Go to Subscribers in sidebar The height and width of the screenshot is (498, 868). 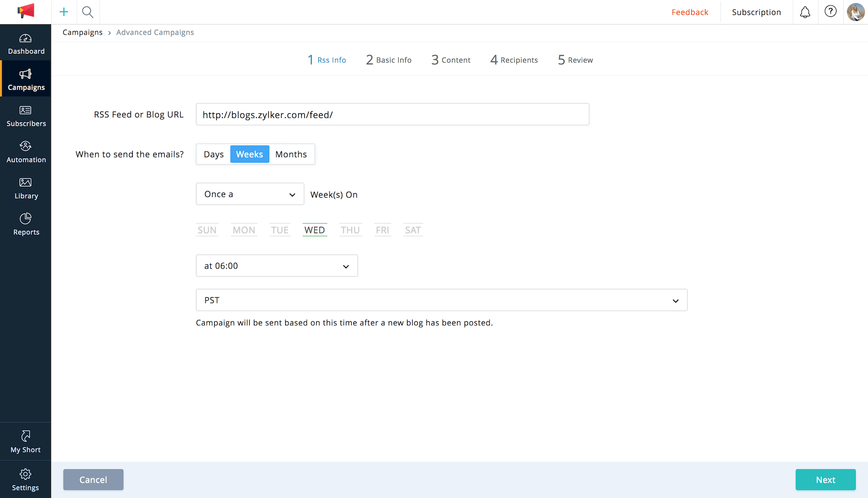point(26,116)
